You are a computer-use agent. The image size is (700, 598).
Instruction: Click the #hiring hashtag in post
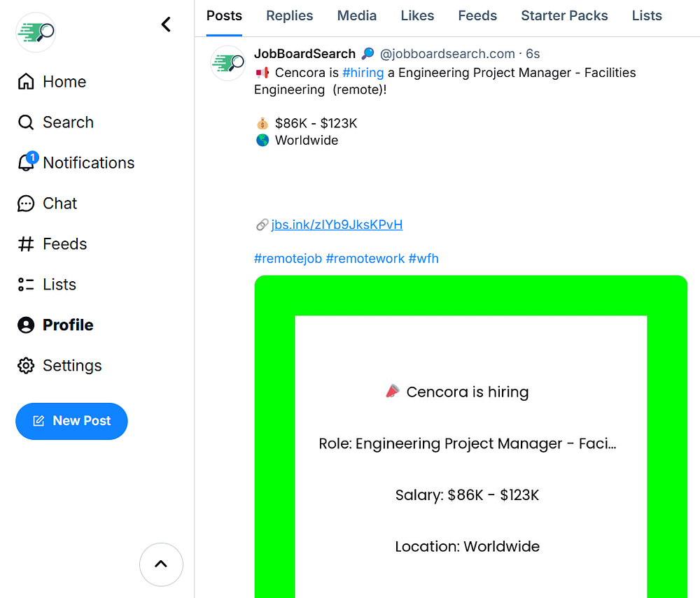click(x=363, y=73)
